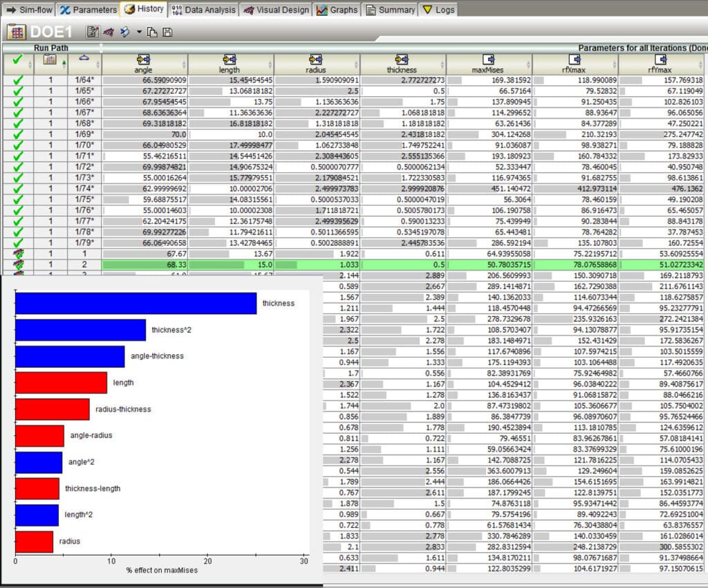Toggle sort arrows on length column
The height and width of the screenshot is (588, 708).
pyautogui.click(x=270, y=64)
